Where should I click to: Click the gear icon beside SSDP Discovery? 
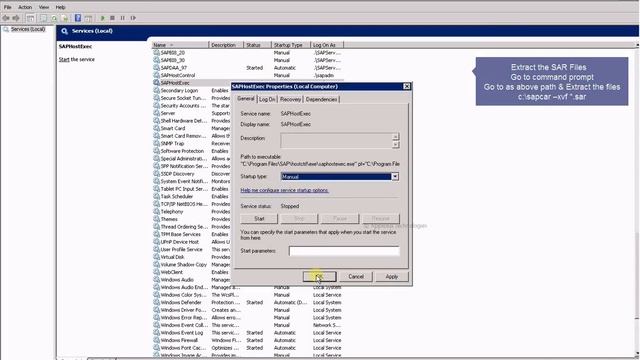tap(156, 173)
